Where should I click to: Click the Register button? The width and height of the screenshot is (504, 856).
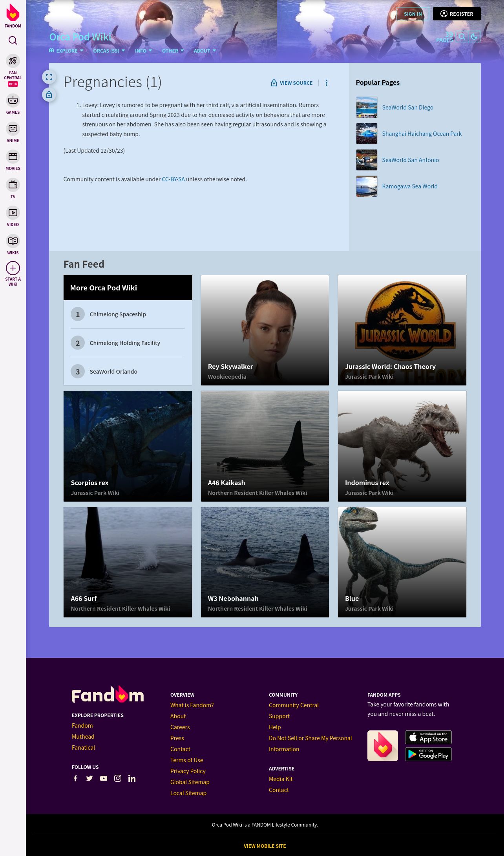coord(457,14)
